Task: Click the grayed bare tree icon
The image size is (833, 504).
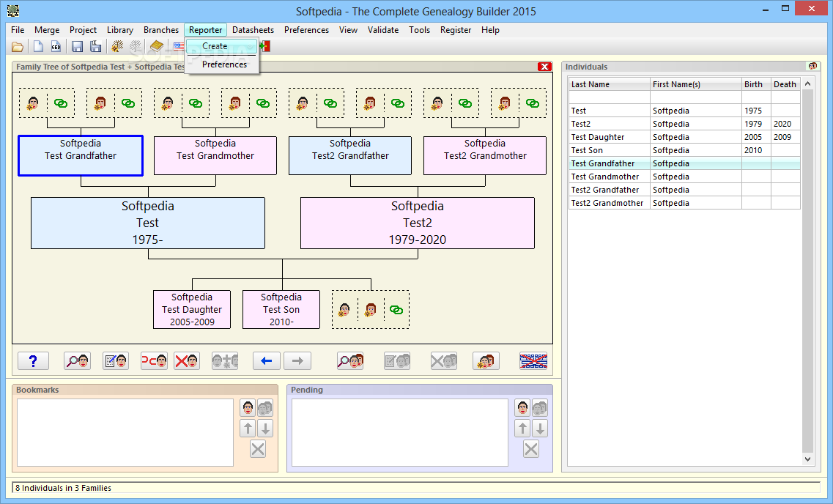Action: [136, 47]
